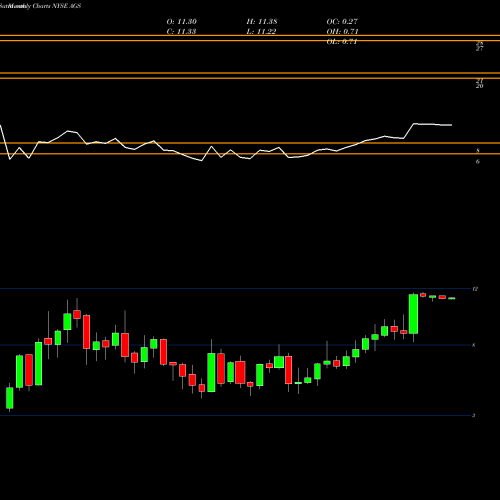Viewport: 500px width, 500px height.
Task: Click the tallest green candle at far right
Action: [413, 314]
